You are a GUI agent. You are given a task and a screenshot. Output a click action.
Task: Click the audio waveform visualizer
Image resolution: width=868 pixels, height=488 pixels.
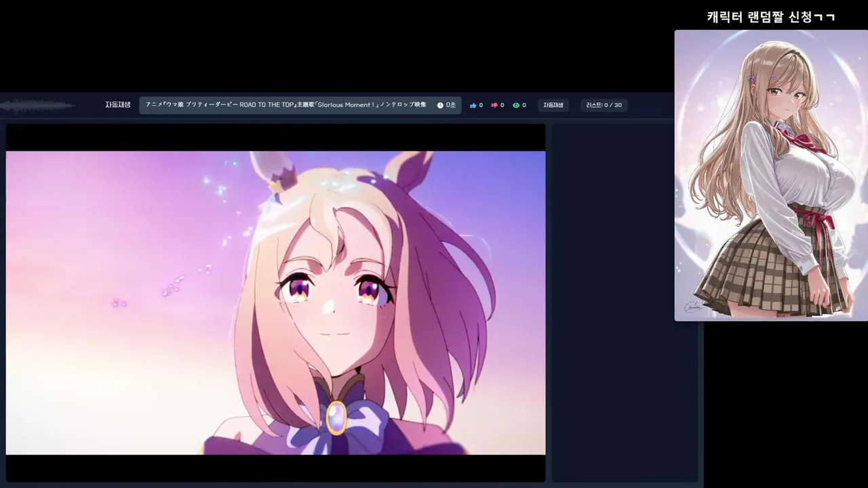(x=37, y=105)
